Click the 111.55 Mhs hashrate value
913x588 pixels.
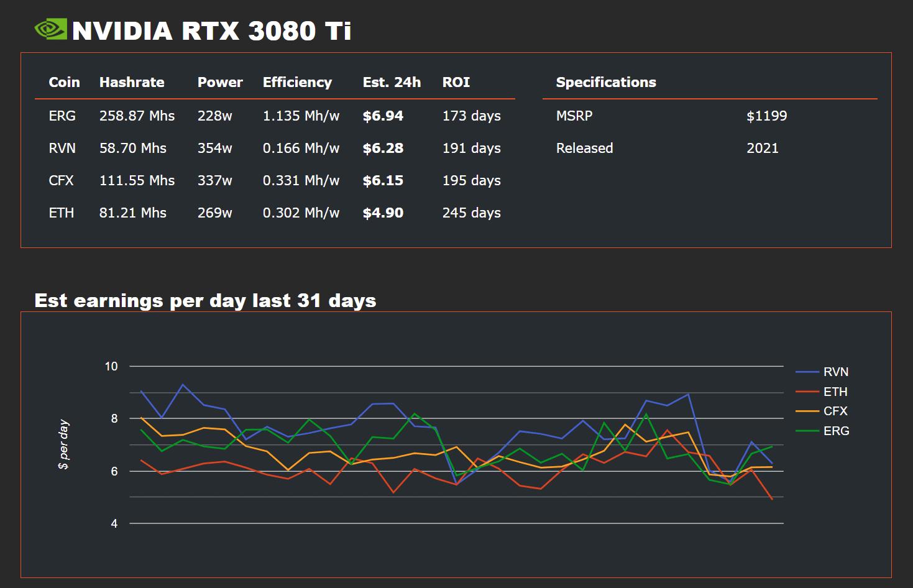tap(137, 180)
